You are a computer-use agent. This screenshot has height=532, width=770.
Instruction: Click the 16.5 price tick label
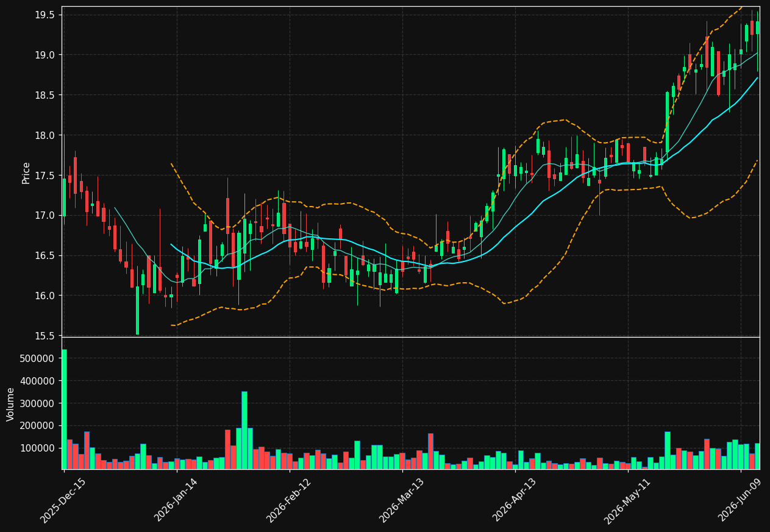[46, 255]
